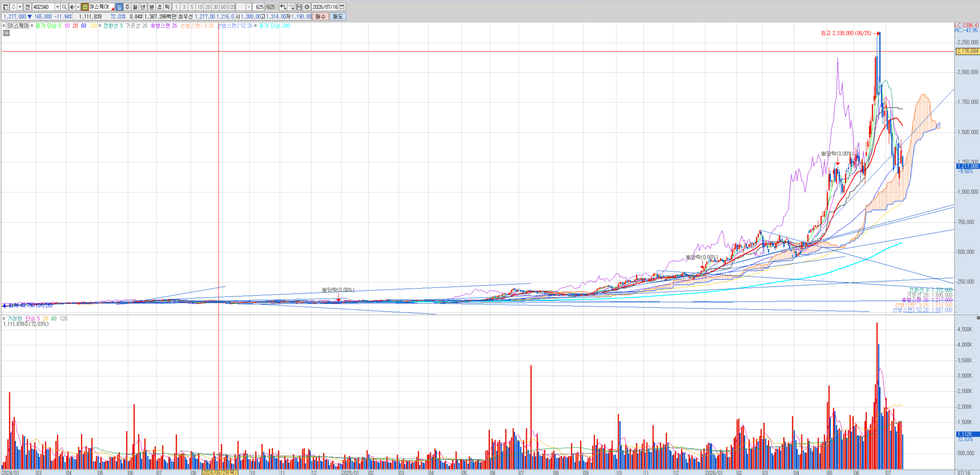Click the 최저 48,750 low price label
980x475 pixels.
pyautogui.click(x=30, y=305)
